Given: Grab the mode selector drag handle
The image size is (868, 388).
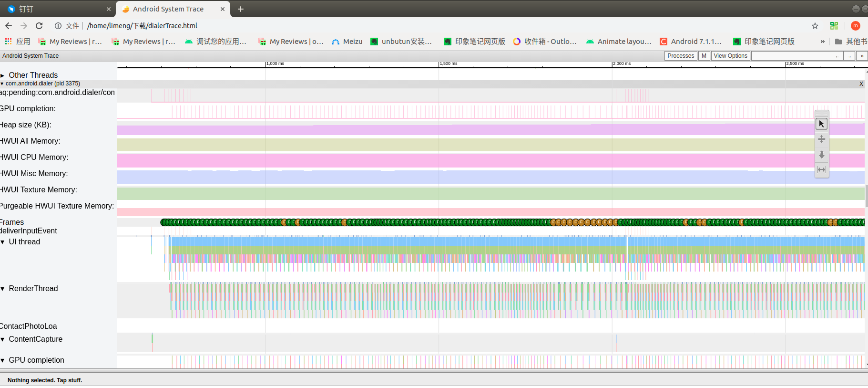Looking at the screenshot, I should [x=821, y=113].
